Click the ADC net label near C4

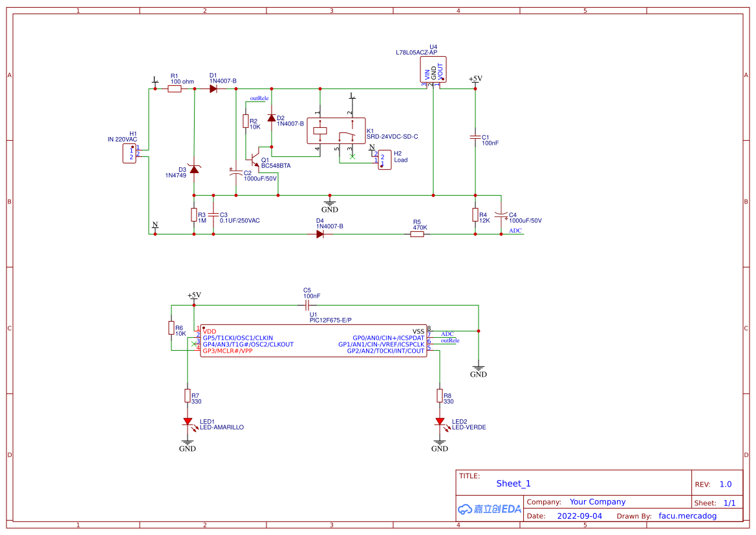click(515, 231)
